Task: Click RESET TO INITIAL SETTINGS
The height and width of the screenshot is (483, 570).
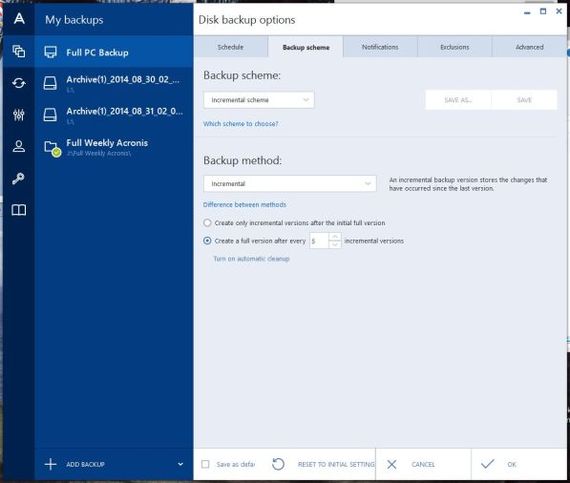Action: 324,464
